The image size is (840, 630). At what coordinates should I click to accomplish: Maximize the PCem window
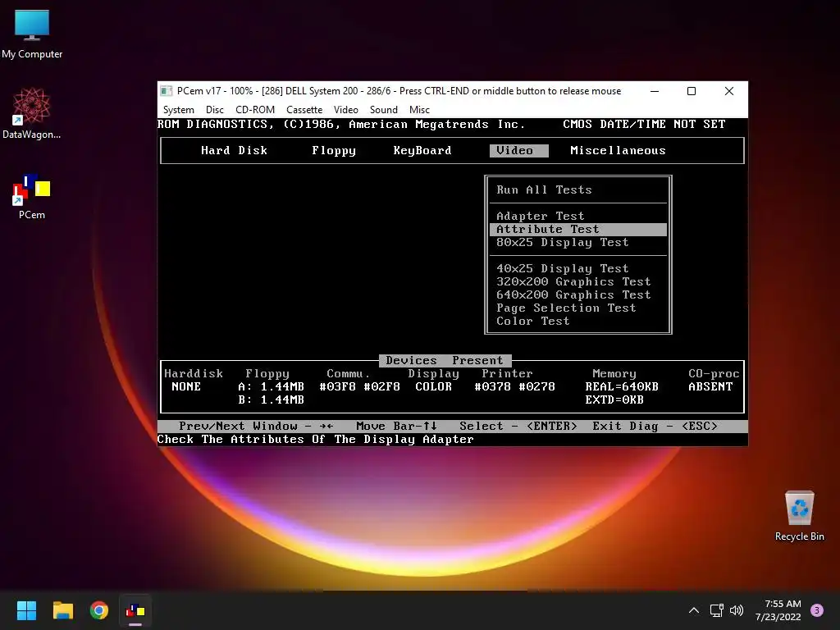click(x=692, y=91)
